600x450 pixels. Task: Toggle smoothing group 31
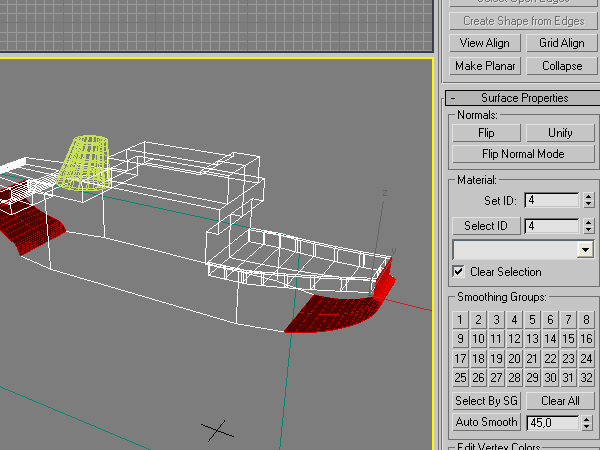568,378
